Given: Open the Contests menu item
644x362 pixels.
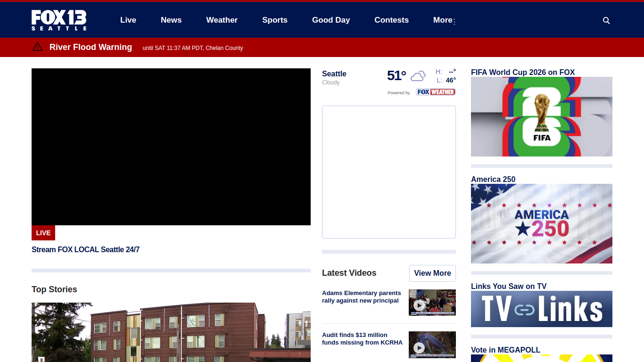Looking at the screenshot, I should tap(392, 20).
